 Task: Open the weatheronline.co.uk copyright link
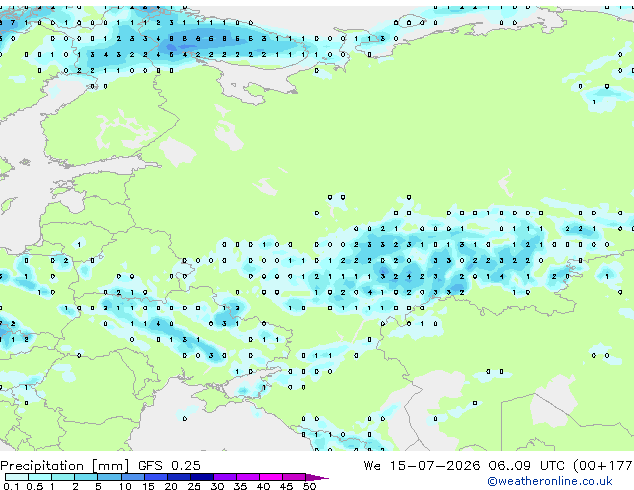[x=550, y=481]
